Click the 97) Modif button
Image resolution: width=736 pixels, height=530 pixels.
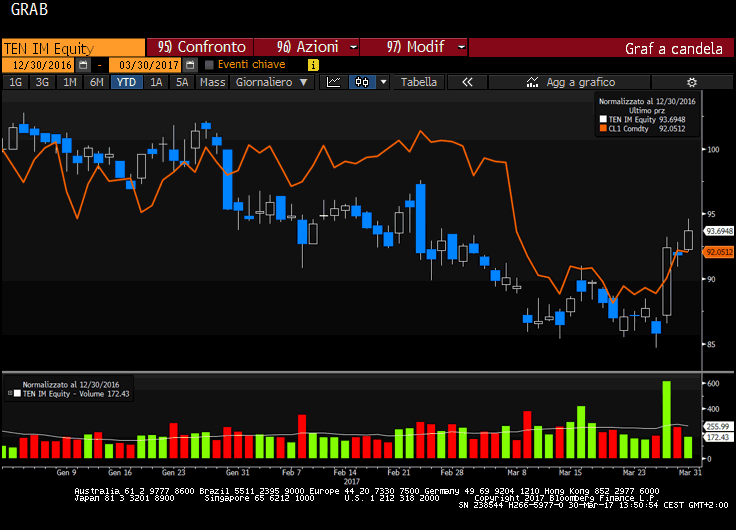coord(414,47)
